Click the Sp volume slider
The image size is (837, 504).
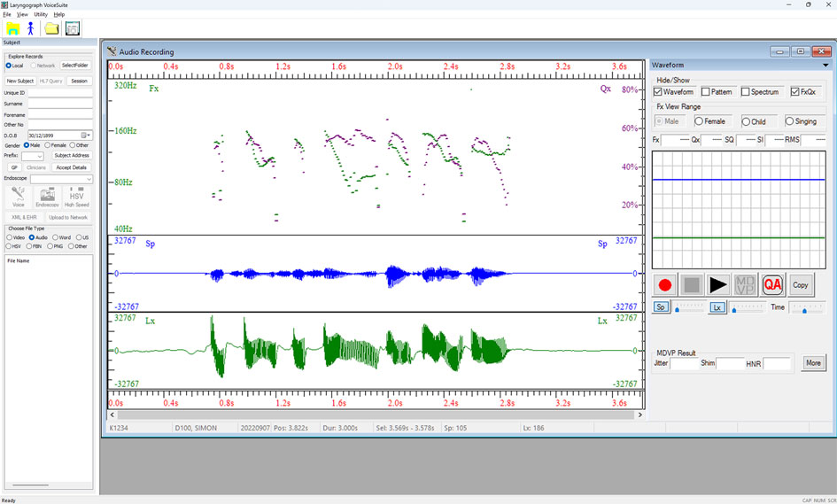(689, 307)
